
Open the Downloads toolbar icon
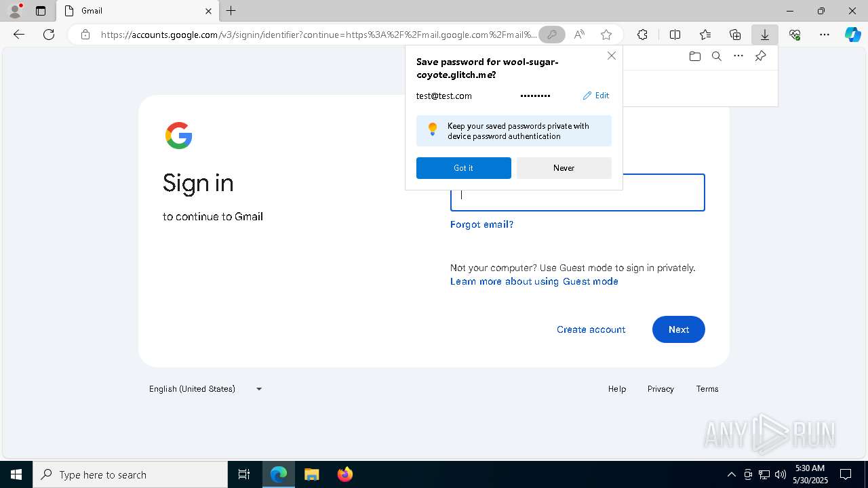pyautogui.click(x=765, y=35)
